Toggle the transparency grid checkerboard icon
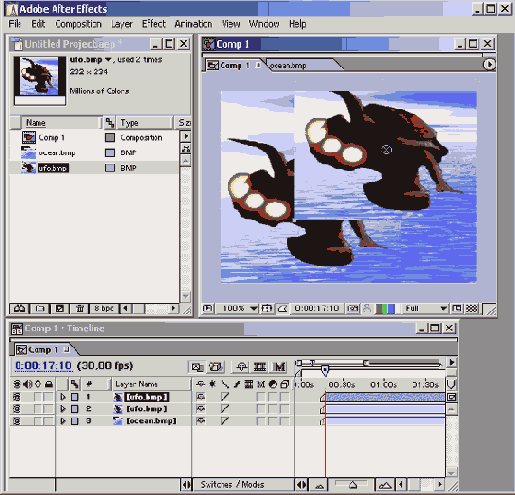The height and width of the screenshot is (495, 515). click(471, 308)
